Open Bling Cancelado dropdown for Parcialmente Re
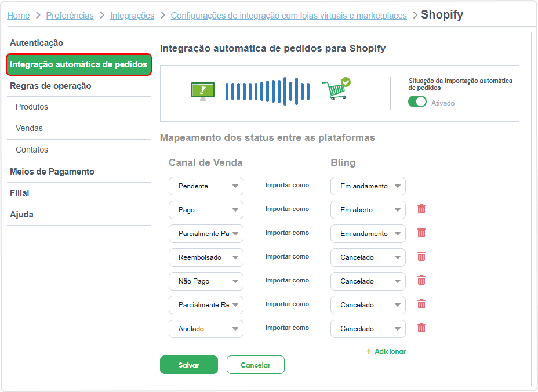Image resolution: width=538 pixels, height=392 pixels. click(368, 305)
